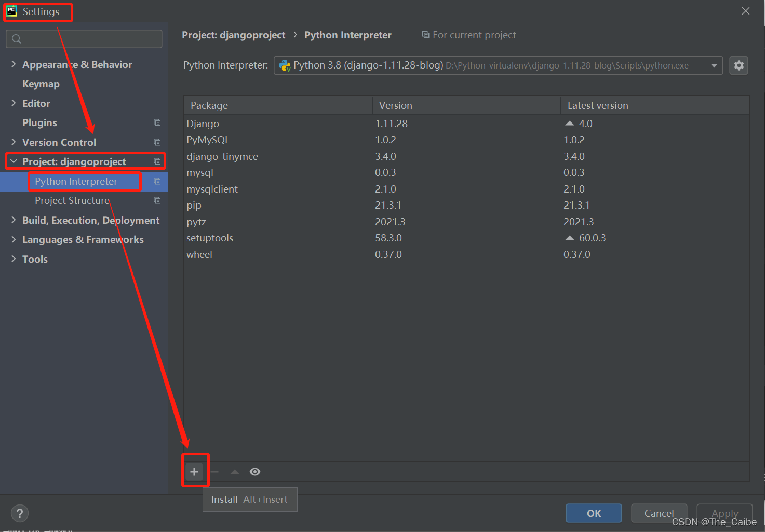This screenshot has width=765, height=532.
Task: Click the Upgrade package arrow icon
Action: (235, 472)
